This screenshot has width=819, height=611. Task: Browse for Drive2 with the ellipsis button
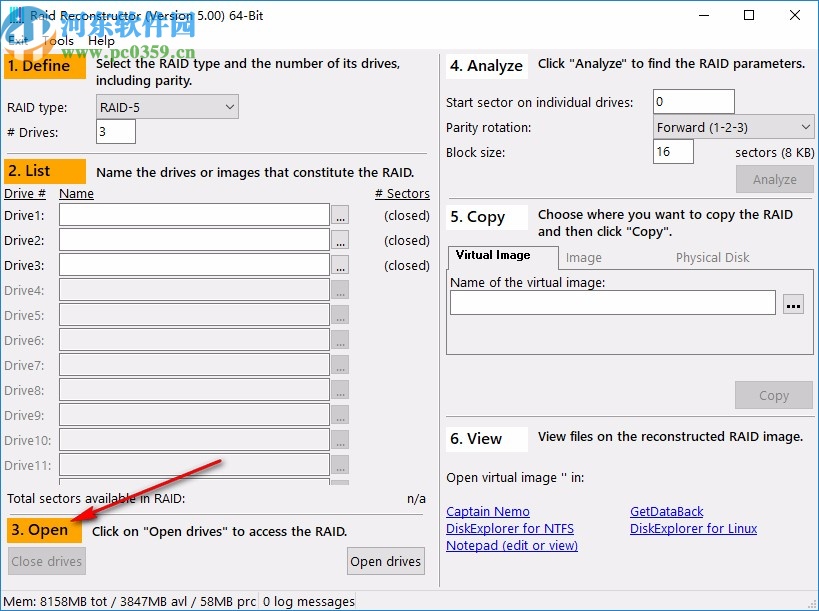340,240
